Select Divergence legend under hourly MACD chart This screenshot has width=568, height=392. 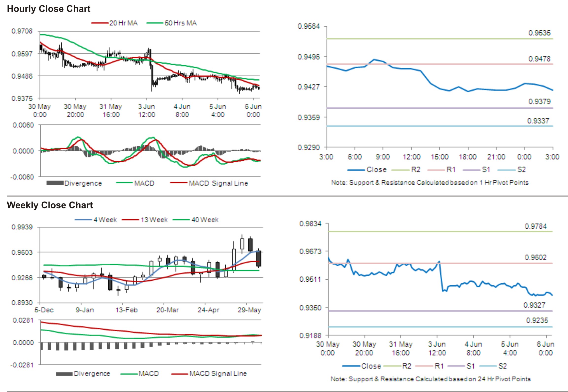[74, 183]
